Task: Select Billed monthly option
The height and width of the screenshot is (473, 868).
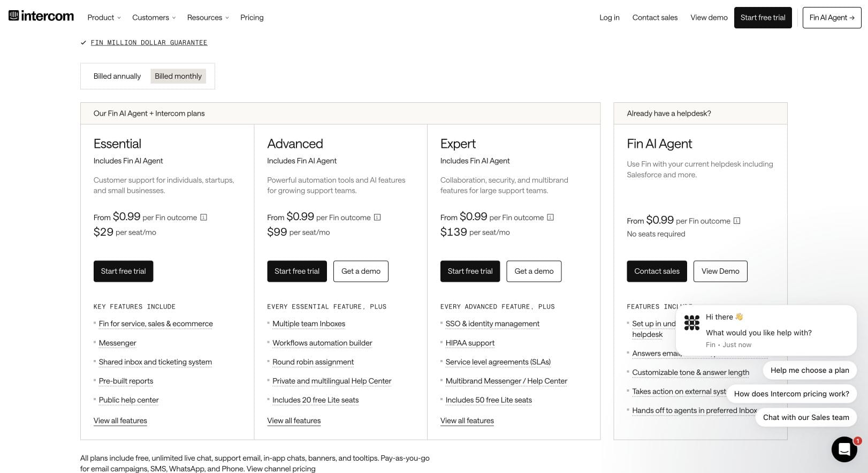Action: (178, 76)
